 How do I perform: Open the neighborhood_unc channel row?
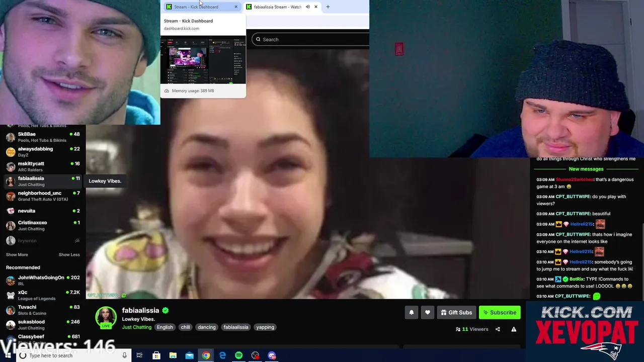point(43,196)
